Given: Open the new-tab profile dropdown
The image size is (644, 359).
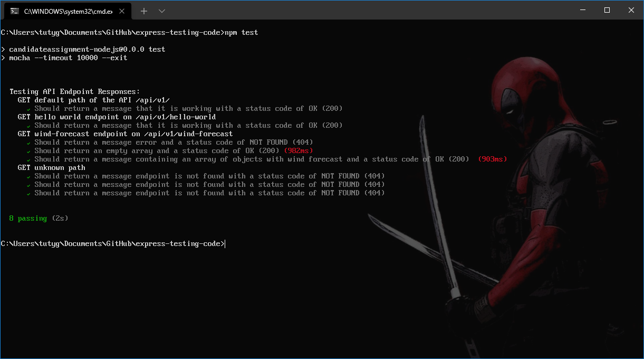Looking at the screenshot, I should 162,11.
